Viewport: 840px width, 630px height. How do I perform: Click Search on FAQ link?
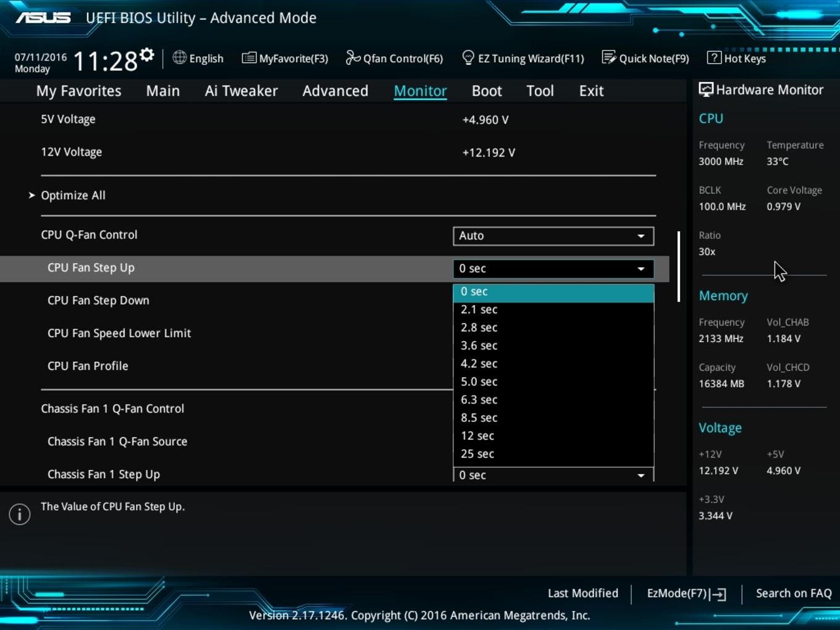(x=794, y=593)
